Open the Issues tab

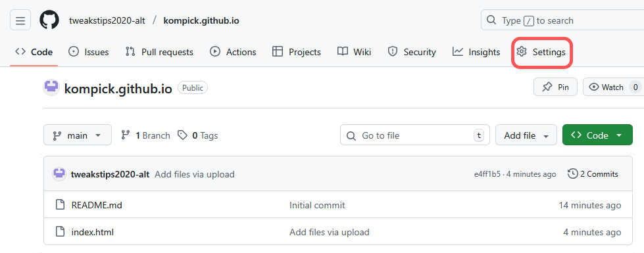[88, 52]
